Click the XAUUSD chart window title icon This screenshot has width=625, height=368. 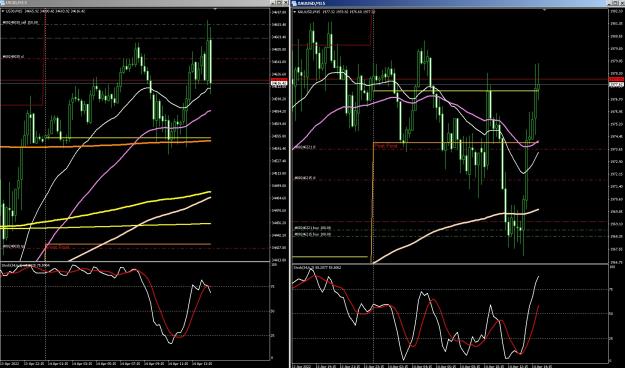295,3
